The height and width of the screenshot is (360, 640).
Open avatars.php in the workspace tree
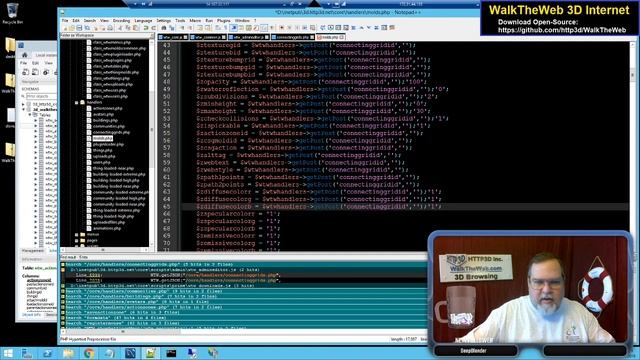[103, 114]
